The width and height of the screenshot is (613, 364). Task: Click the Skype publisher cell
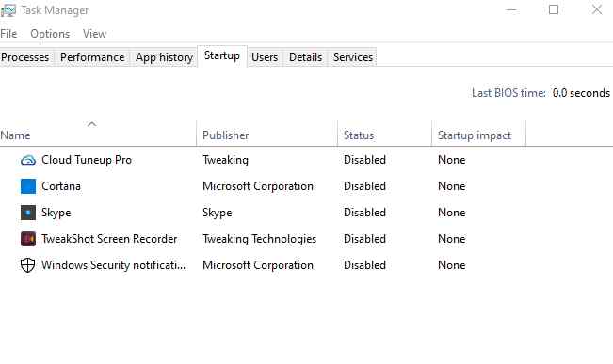tap(218, 213)
